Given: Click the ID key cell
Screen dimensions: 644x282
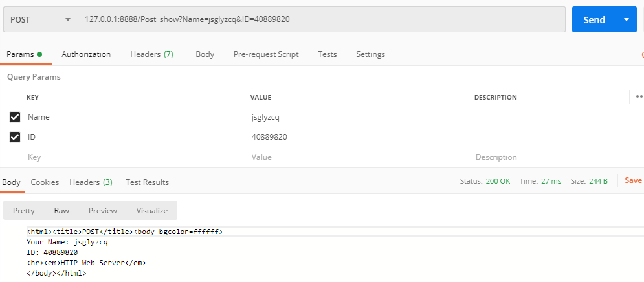Looking at the screenshot, I should 135,137.
